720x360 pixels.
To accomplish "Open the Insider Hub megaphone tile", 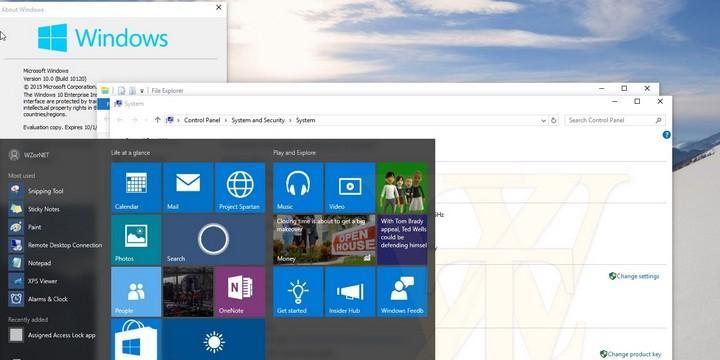I will pos(350,292).
